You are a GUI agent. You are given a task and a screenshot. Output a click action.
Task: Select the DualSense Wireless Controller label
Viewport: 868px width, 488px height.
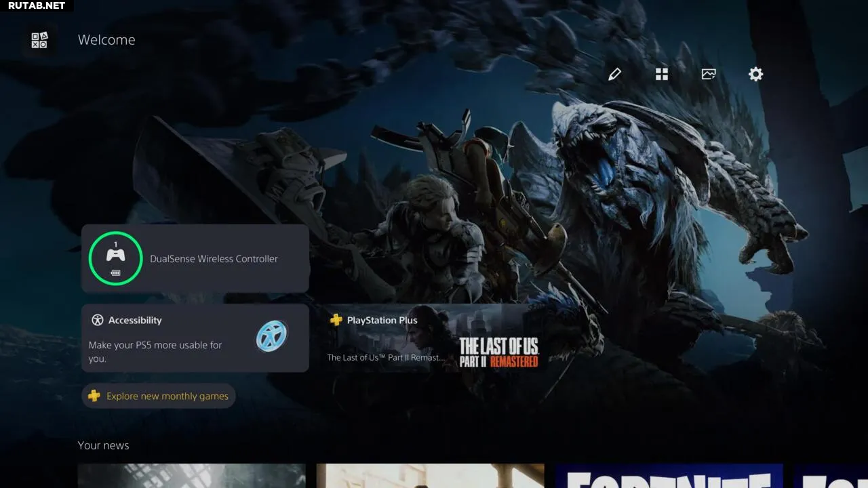coord(214,259)
